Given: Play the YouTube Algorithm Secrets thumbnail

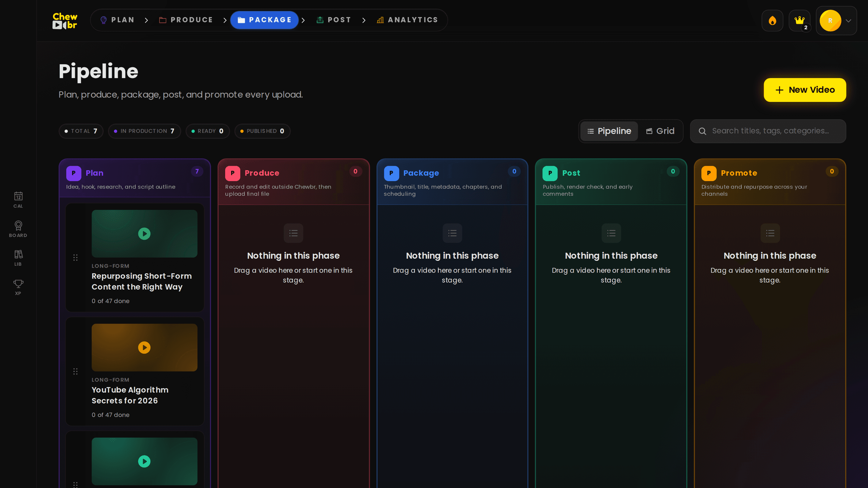Looking at the screenshot, I should (144, 348).
